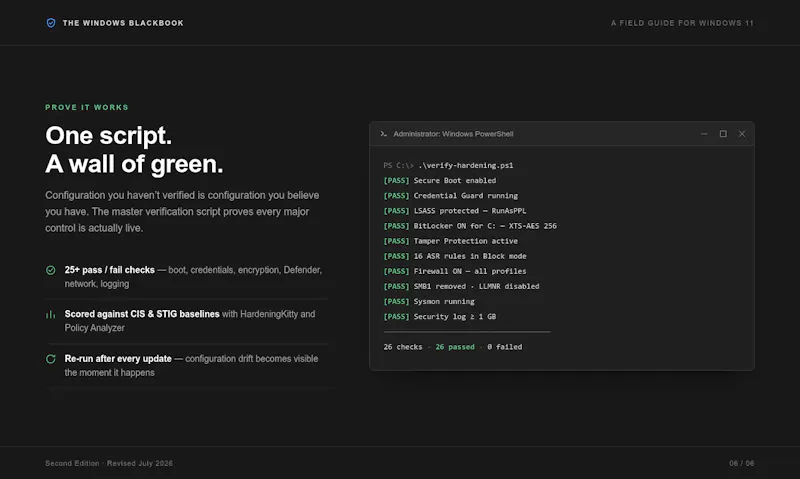Click the Secure Boot enabled PASS line
Screen dimensions: 800x479
click(440, 181)
